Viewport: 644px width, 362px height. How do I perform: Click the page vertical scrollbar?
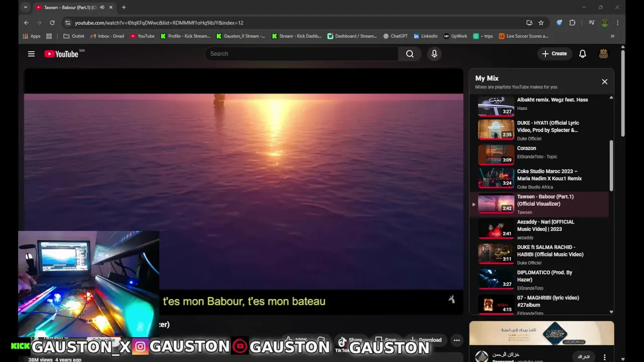click(623, 93)
